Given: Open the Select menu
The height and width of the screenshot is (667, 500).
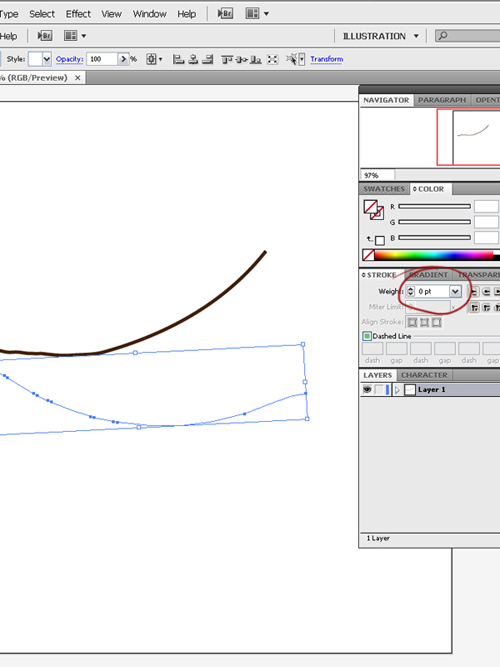Looking at the screenshot, I should 42,14.
